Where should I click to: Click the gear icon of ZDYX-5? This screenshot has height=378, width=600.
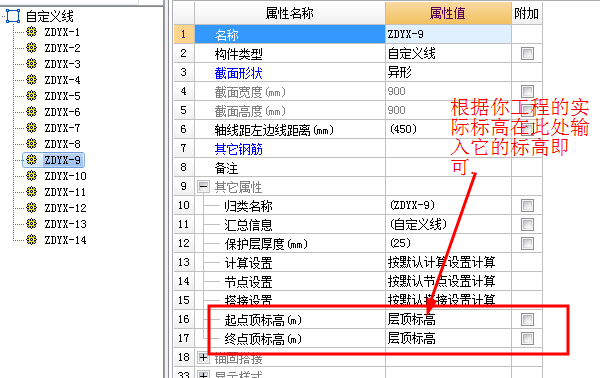click(31, 96)
